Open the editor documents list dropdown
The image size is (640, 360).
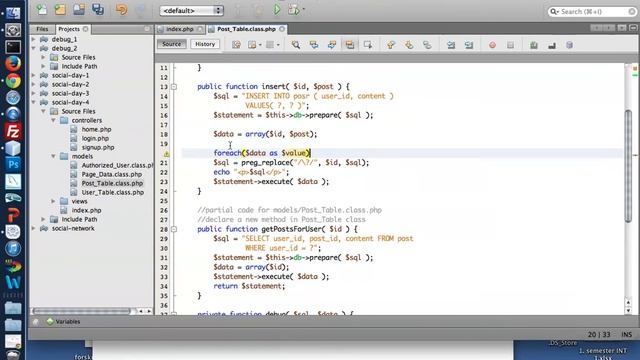622,28
